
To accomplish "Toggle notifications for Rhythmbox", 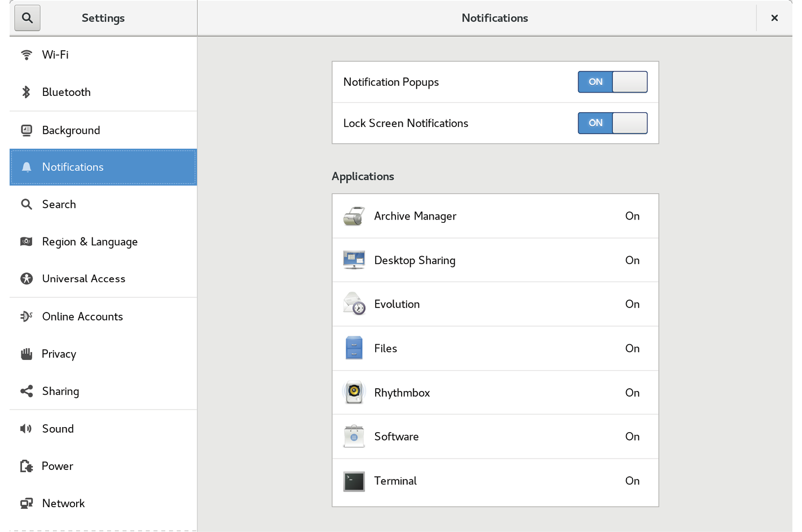I will tap(495, 392).
